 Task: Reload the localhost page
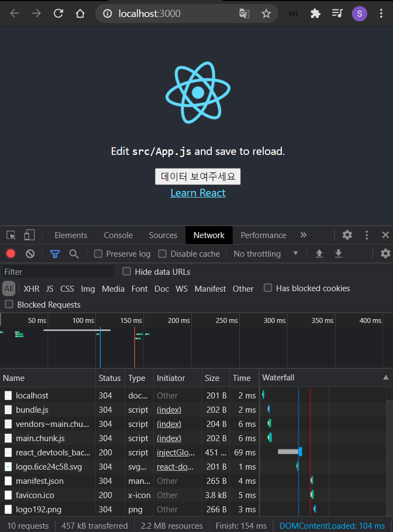[x=59, y=14]
